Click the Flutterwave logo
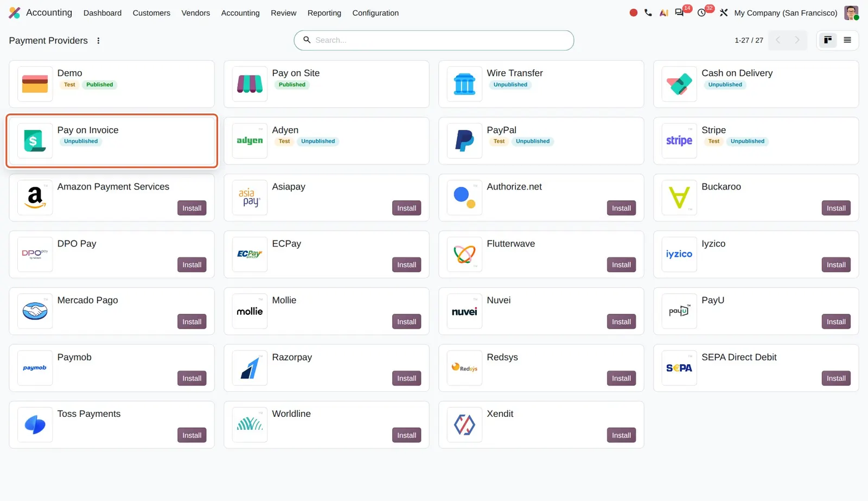This screenshot has height=501, width=868. pos(464,254)
